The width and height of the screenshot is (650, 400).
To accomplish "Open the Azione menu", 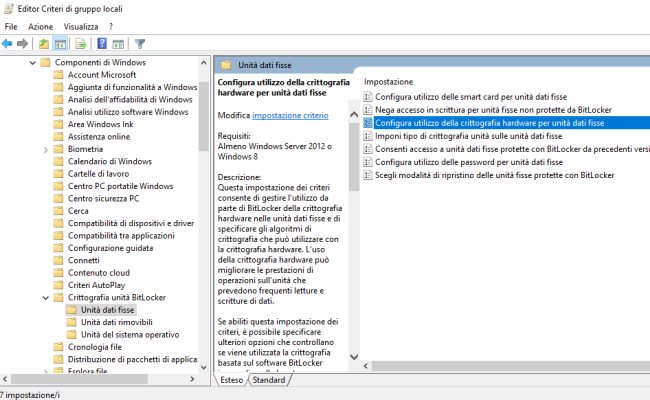I will click(x=41, y=26).
